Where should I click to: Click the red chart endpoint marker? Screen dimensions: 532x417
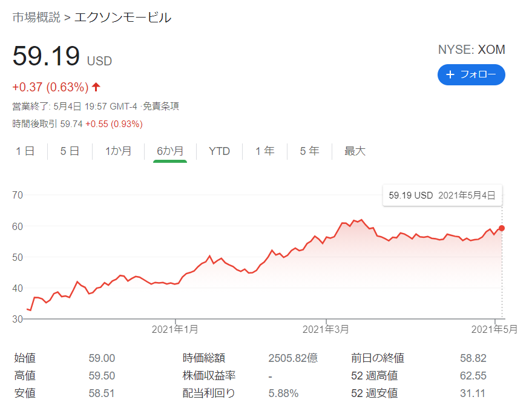502,228
